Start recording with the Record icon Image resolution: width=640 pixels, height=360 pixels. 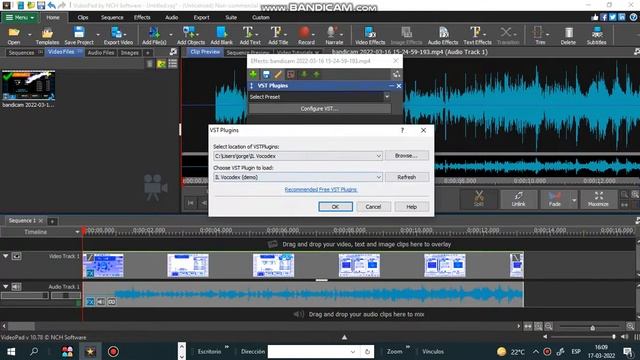[306, 36]
